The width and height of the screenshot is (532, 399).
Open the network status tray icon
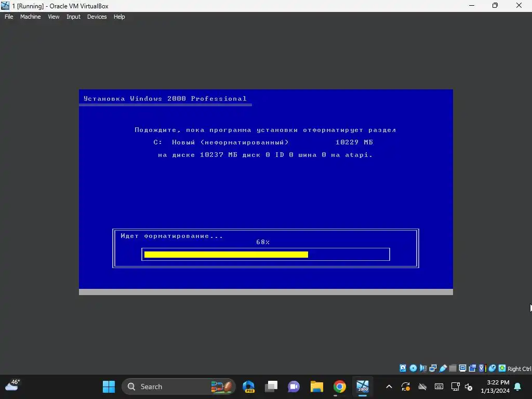[455, 387]
